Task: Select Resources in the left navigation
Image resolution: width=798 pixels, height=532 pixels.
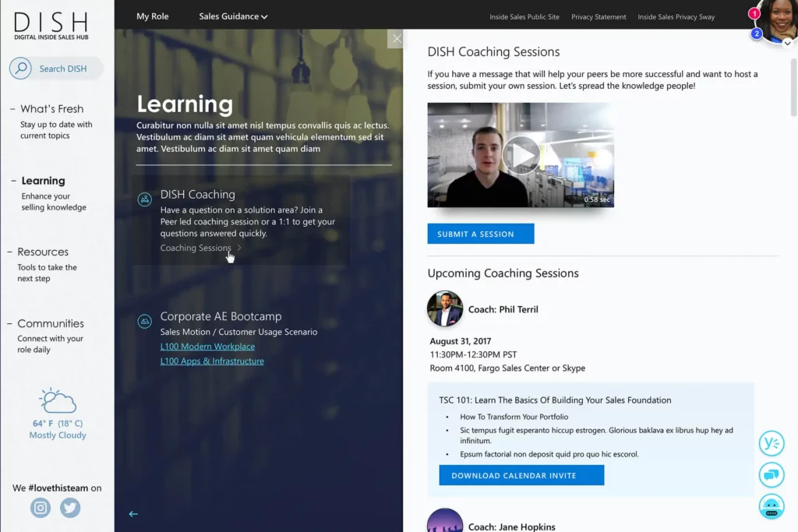Action: point(43,252)
